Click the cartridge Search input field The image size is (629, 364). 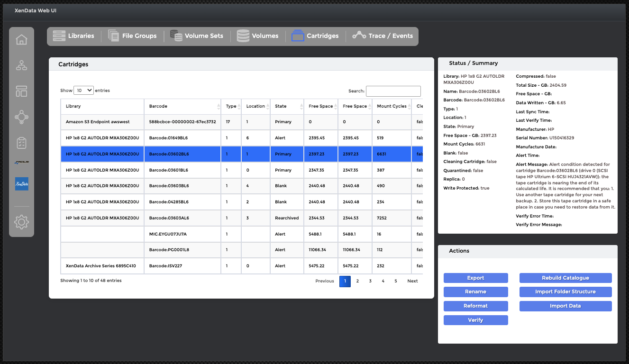tap(393, 91)
